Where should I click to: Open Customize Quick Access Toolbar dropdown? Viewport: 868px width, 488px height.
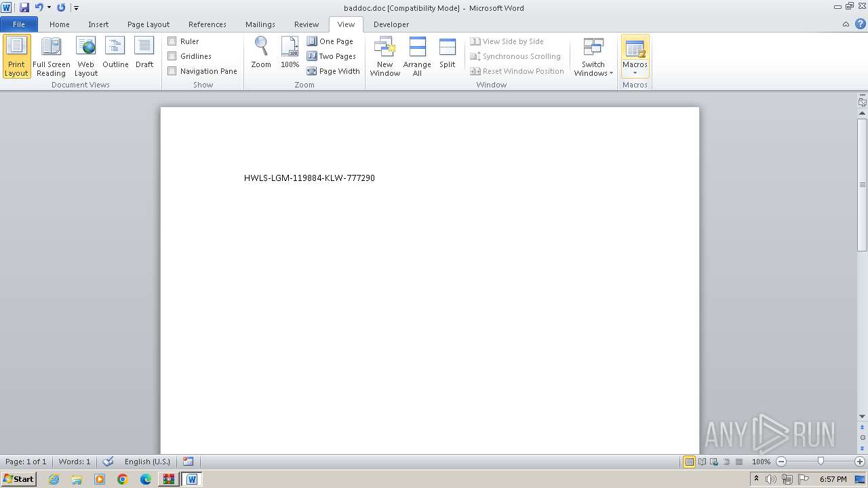76,7
